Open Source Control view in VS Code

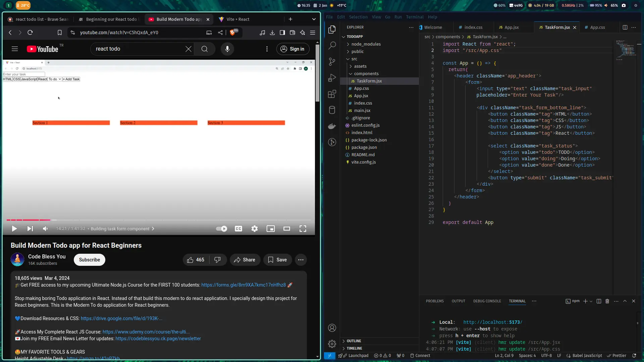(332, 61)
